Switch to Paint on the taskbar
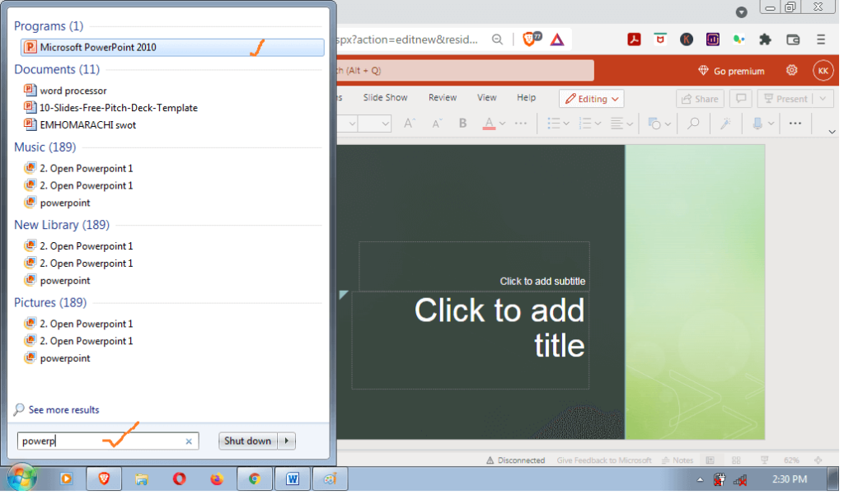The height and width of the screenshot is (504, 844). coord(330,479)
